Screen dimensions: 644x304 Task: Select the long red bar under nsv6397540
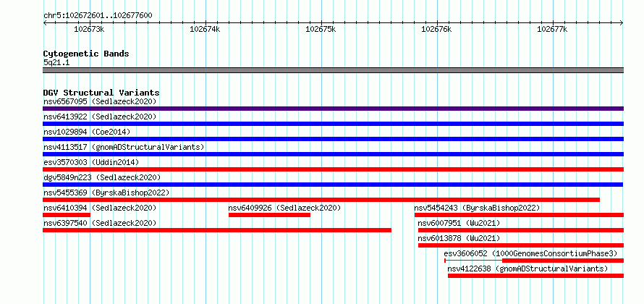tap(217, 230)
